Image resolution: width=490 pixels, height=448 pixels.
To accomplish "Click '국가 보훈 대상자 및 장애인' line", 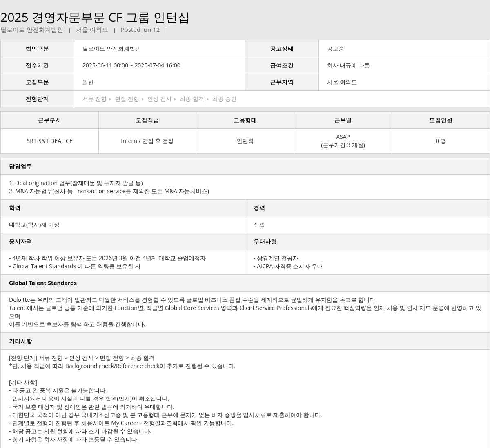I will (x=92, y=407).
